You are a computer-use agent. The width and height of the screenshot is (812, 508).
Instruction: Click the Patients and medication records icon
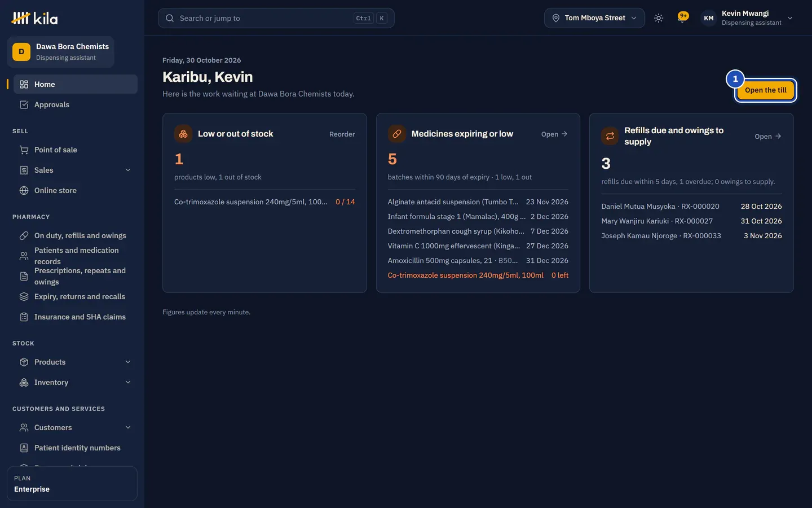pos(24,256)
